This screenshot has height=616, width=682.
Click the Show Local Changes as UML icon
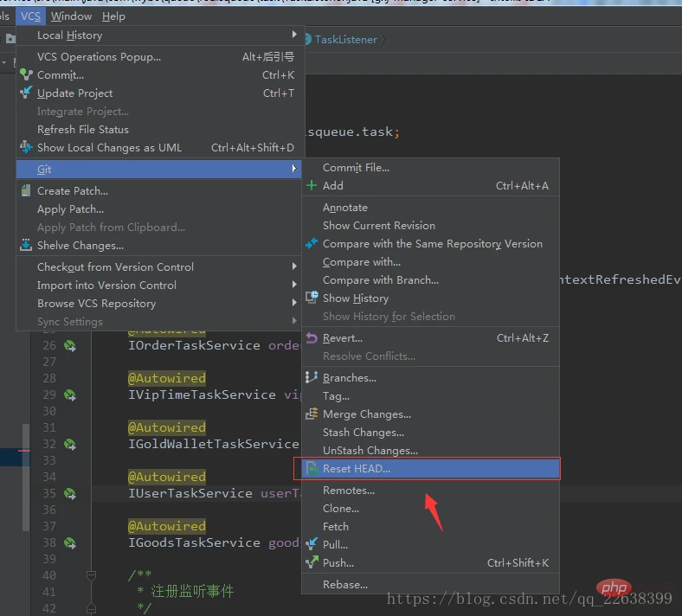coord(26,148)
